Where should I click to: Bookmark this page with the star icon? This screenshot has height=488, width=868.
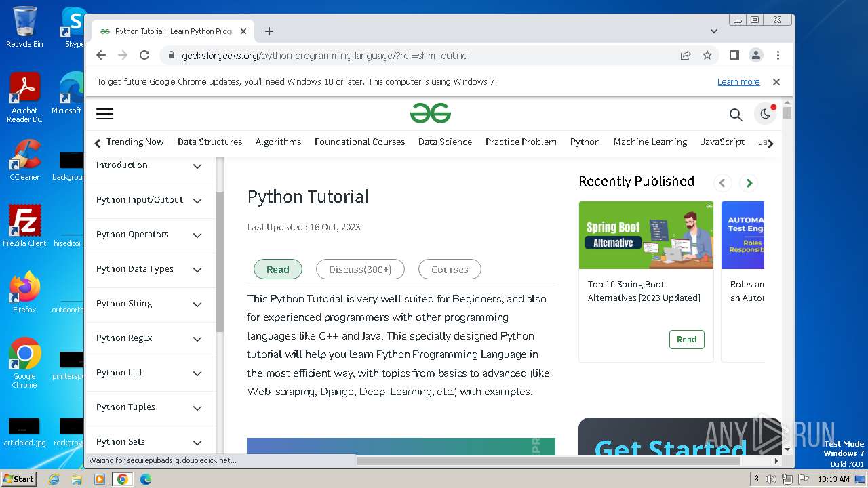(707, 56)
